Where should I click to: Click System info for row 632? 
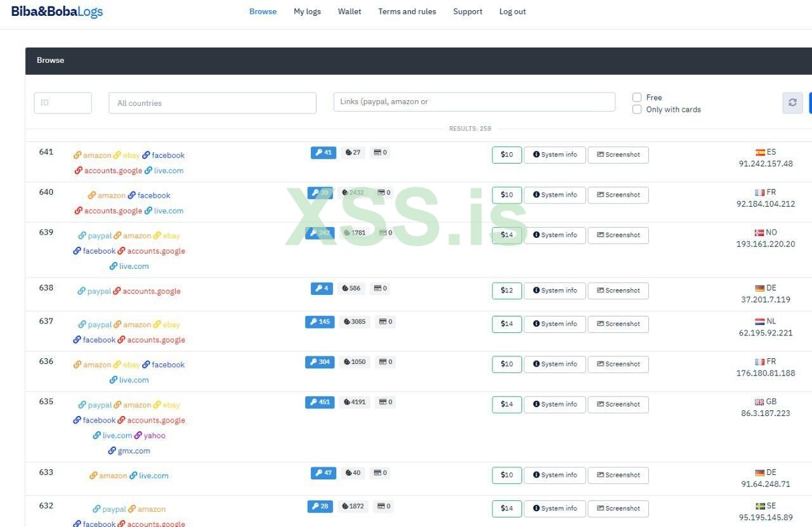[x=555, y=509]
